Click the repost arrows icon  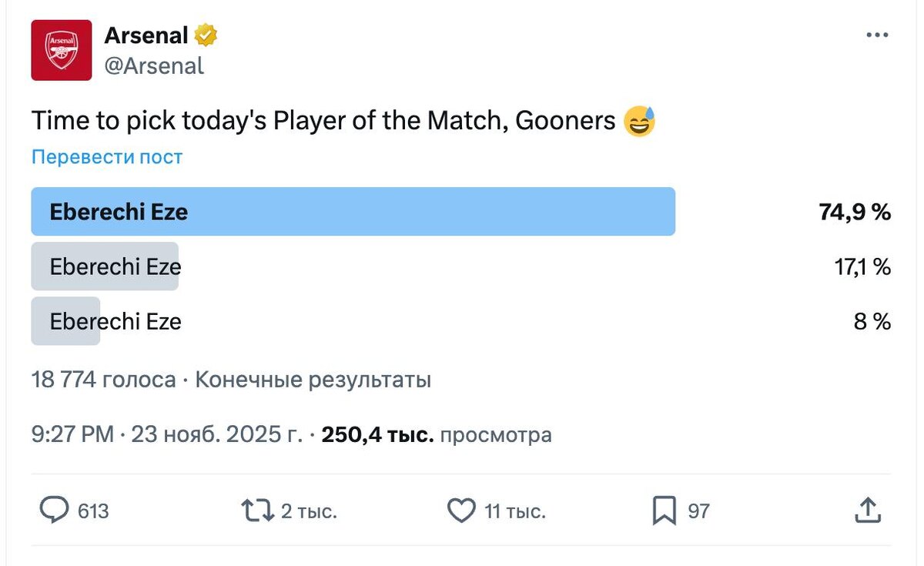click(x=257, y=511)
